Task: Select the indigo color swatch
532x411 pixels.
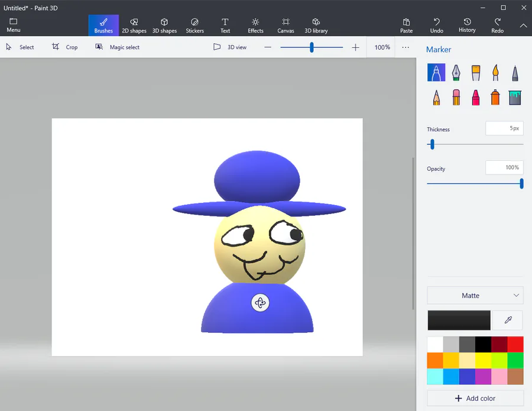Action: (x=467, y=376)
